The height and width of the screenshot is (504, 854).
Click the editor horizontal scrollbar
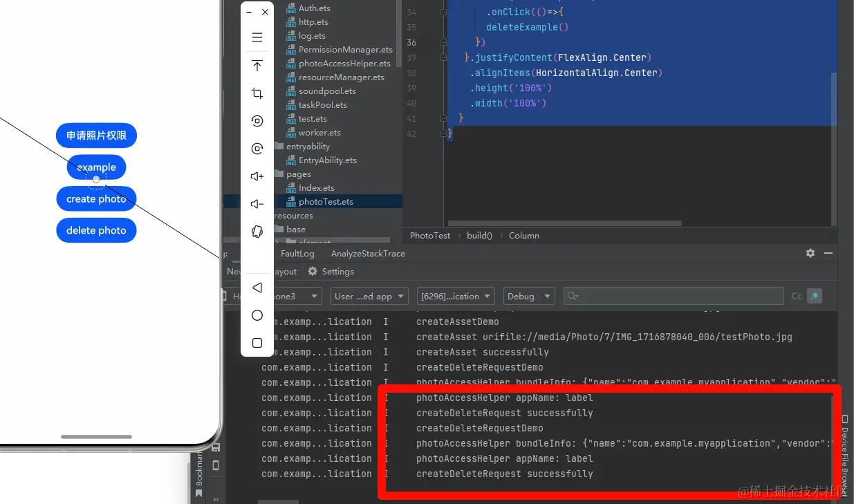click(564, 223)
